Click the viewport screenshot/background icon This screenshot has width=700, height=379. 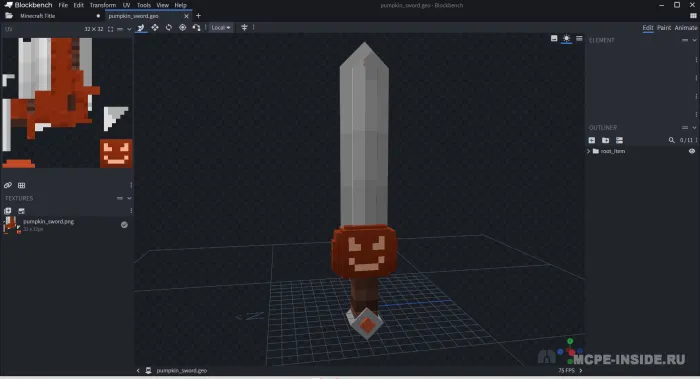(x=554, y=38)
